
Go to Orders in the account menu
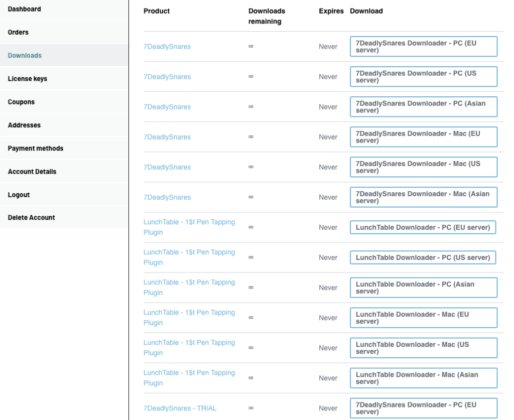[19, 32]
